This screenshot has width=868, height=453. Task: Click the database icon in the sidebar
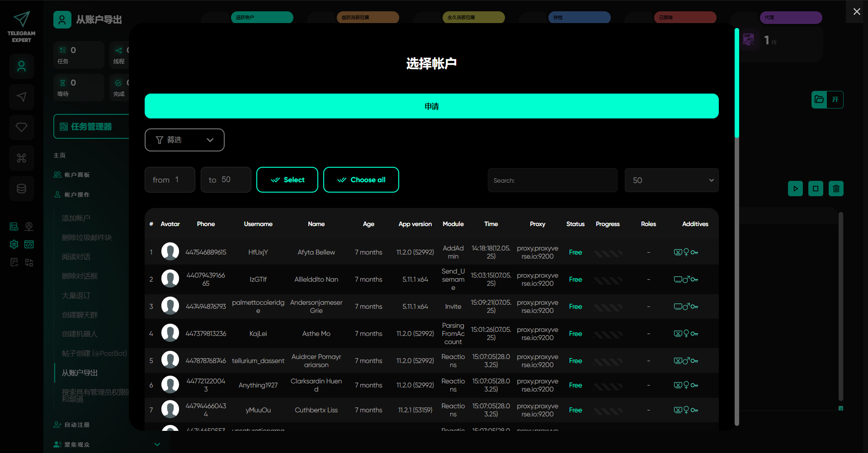[x=21, y=189]
